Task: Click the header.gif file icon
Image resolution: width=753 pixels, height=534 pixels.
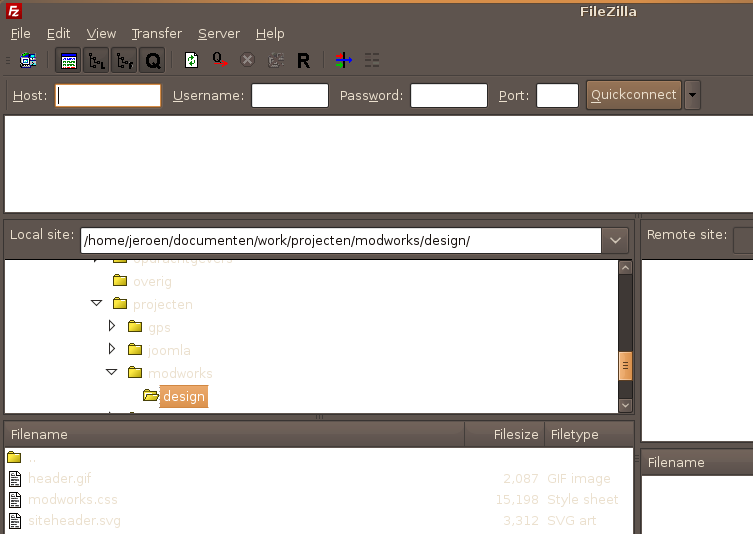Action: 15,479
